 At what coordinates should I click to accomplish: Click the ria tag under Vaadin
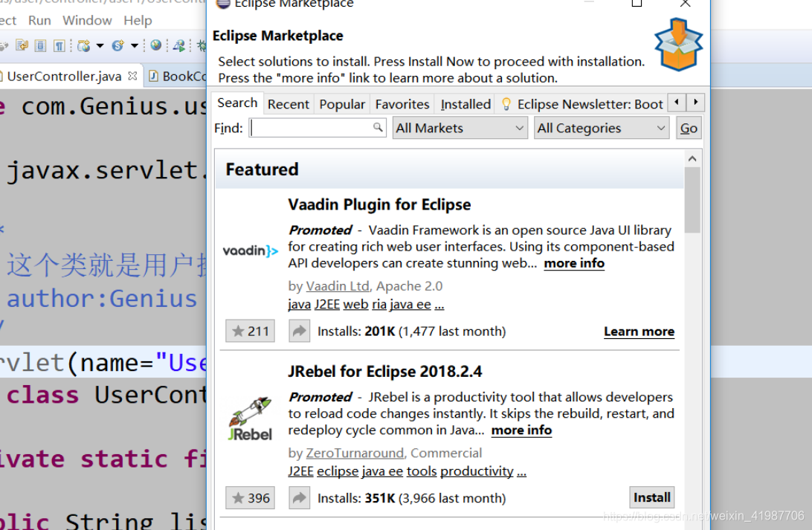point(379,304)
